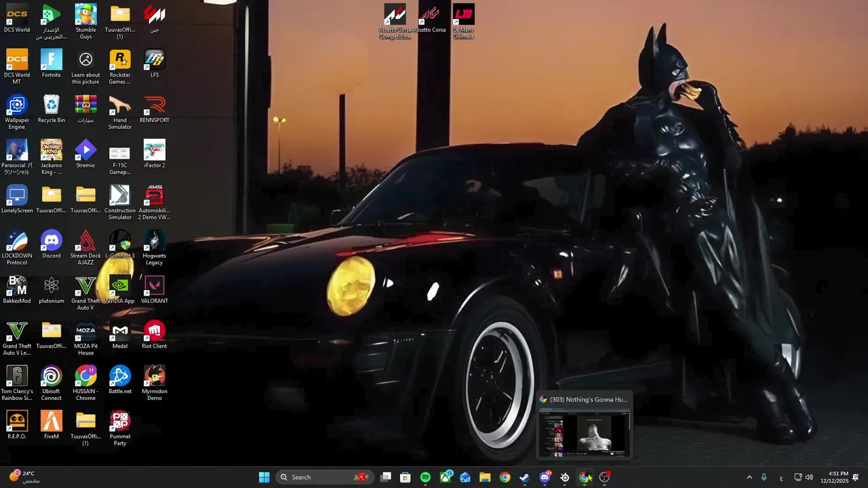Select the MOZA Pit House shortcut
The height and width of the screenshot is (488, 868).
point(85,338)
